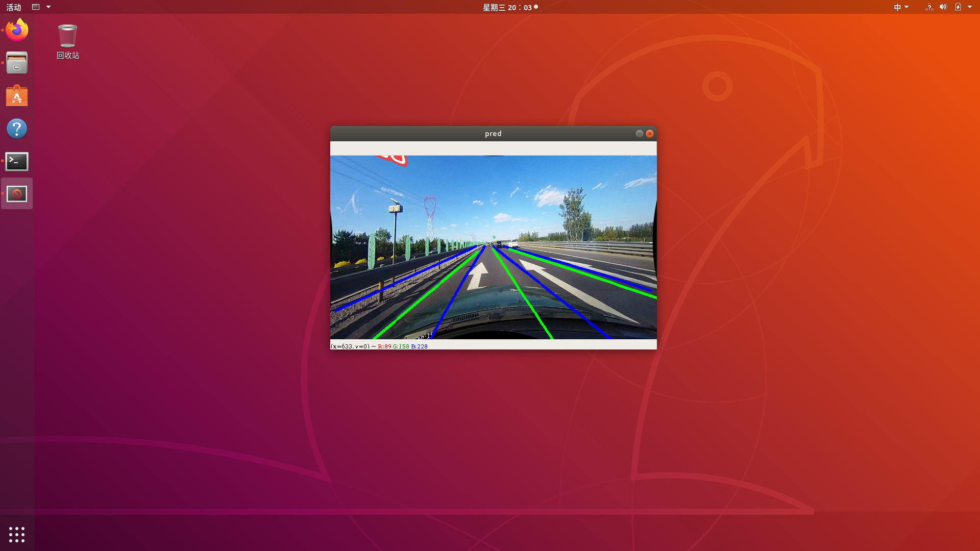This screenshot has height=551, width=980.
Task: Click the volume speaker icon
Action: coord(943,7)
